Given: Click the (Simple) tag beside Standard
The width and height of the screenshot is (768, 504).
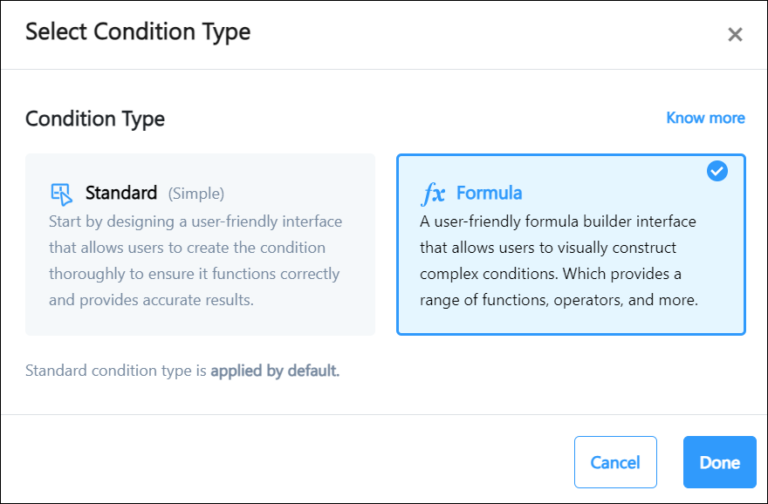Looking at the screenshot, I should [x=196, y=193].
